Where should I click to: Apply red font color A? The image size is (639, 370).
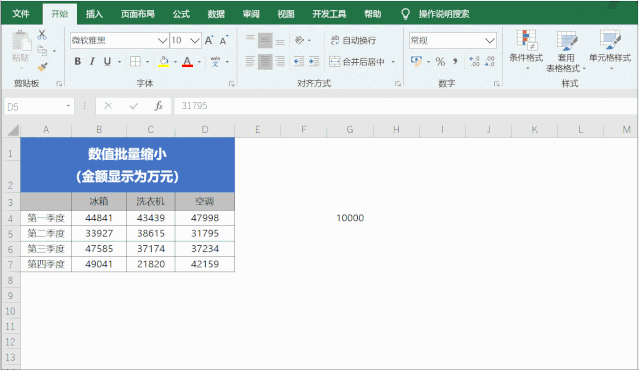pyautogui.click(x=187, y=62)
